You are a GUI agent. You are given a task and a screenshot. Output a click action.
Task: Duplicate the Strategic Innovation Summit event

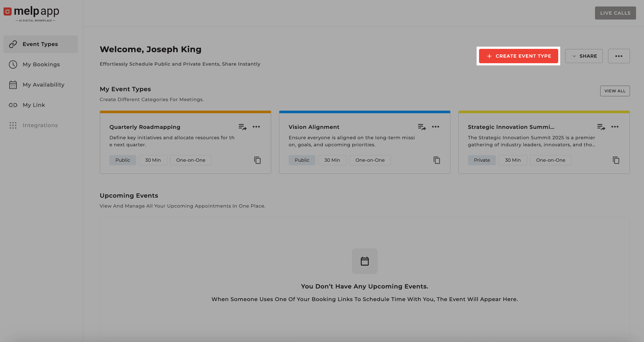616,160
